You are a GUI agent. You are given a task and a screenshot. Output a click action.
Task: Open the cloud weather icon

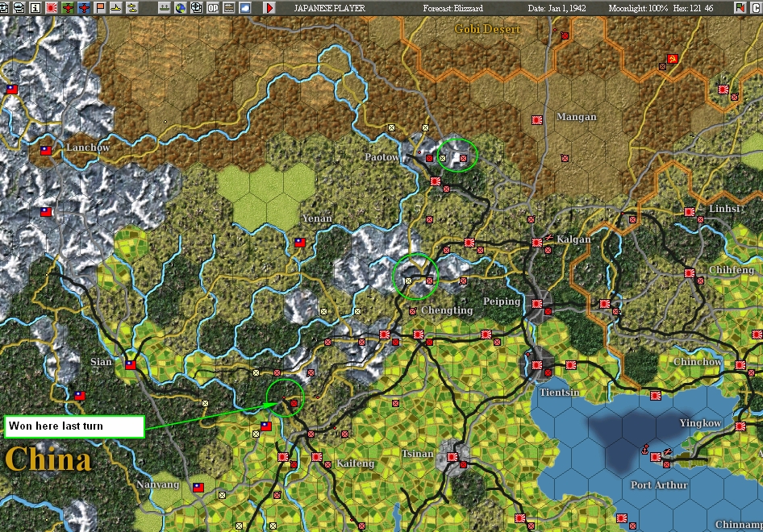tap(244, 8)
